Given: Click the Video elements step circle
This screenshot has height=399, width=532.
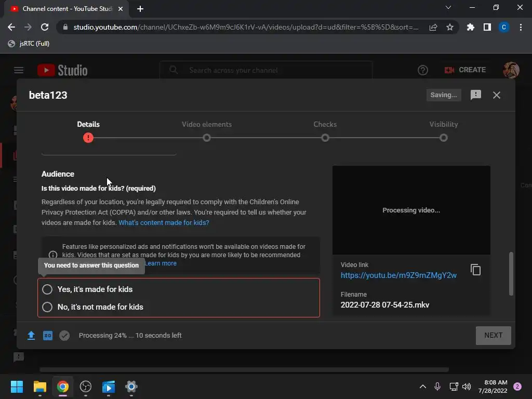Looking at the screenshot, I should pyautogui.click(x=207, y=138).
